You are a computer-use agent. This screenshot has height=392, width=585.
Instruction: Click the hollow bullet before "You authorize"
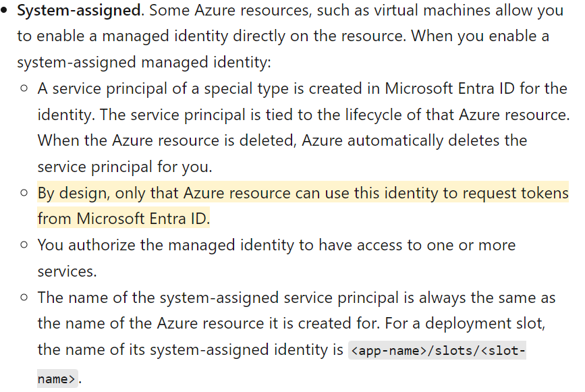tap(24, 246)
